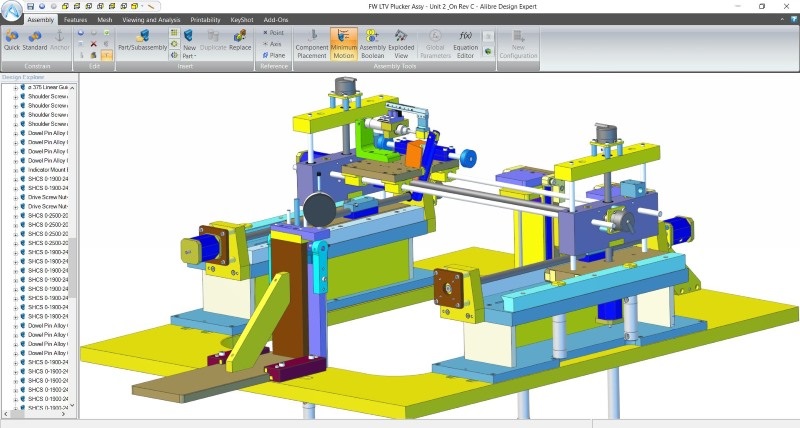Image resolution: width=800 pixels, height=428 pixels.
Task: Click the Design Explorer vertical scrollbar
Action: pos(72,250)
